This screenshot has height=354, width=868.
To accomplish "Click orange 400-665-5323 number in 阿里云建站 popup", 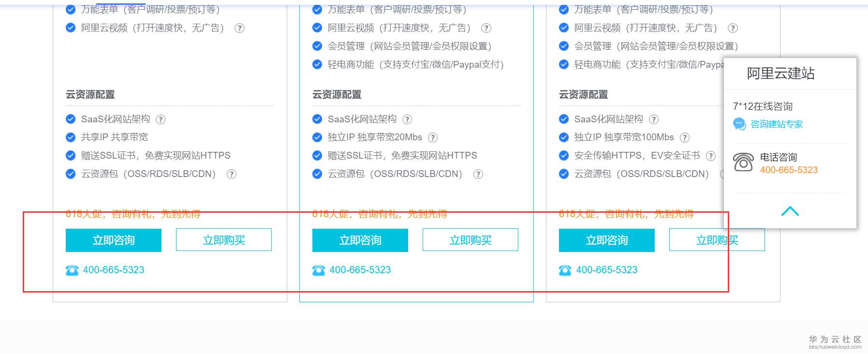I will (789, 170).
